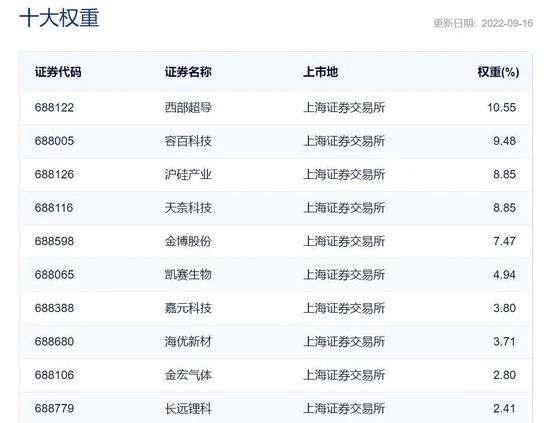The width and height of the screenshot is (550, 423).
Task: Click 上海证券交易所 in the 凯赛生物 row
Action: (x=344, y=275)
